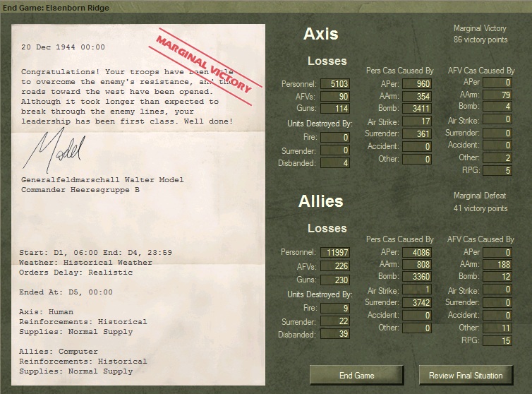Click the Marginal Defeat label
The height and width of the screenshot is (394, 532).
pos(480,196)
